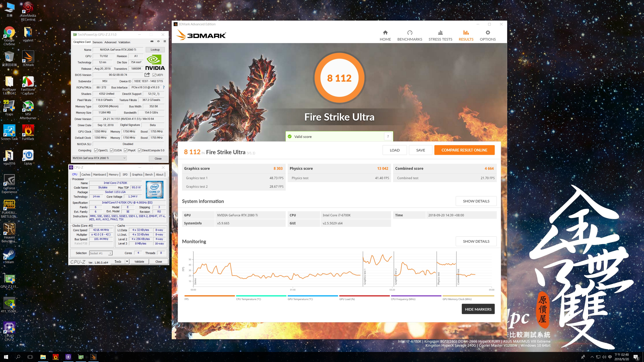Toggle the DirectCompute 5.0 checkbox
The width and height of the screenshot is (644, 362).
tap(140, 150)
